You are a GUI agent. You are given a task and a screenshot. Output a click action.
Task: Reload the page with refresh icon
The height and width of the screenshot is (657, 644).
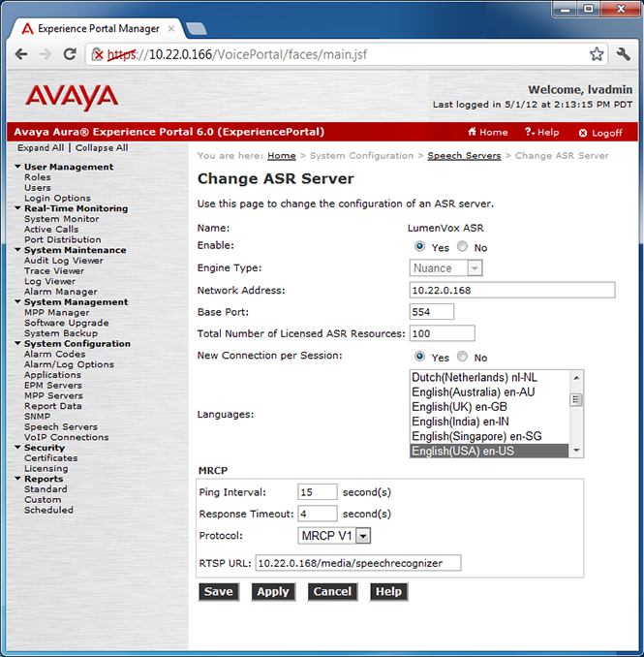[x=70, y=54]
